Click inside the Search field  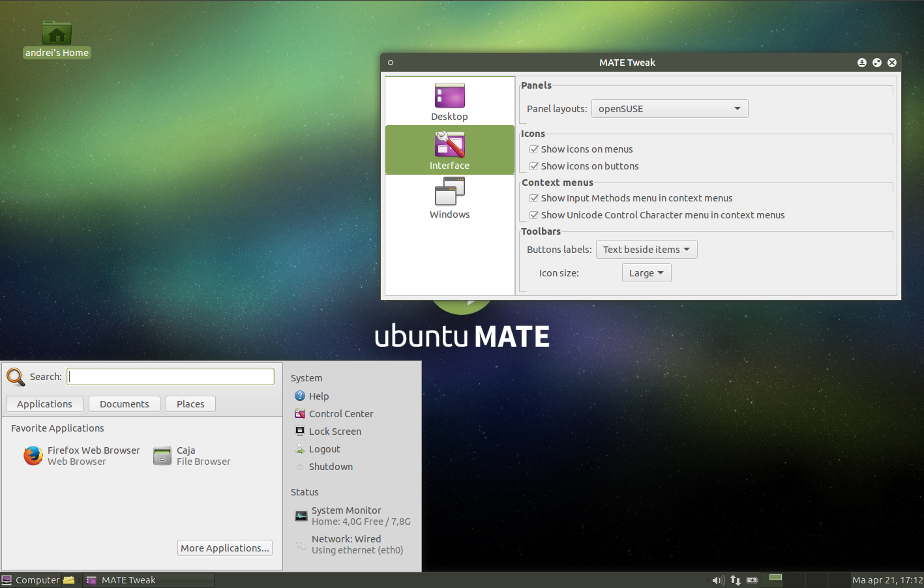click(170, 376)
